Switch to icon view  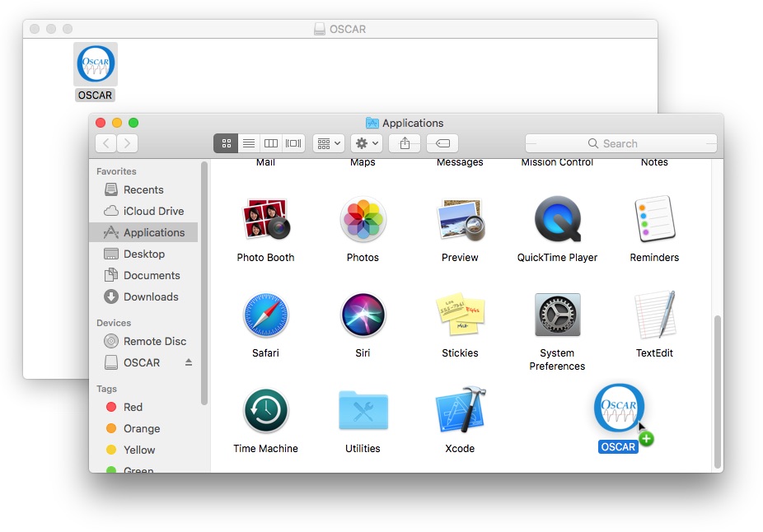pos(227,143)
